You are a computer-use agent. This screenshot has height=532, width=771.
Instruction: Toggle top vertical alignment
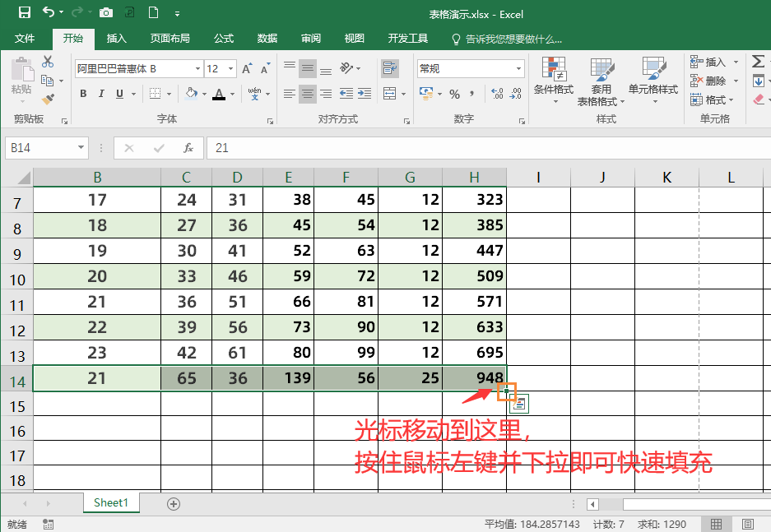point(290,65)
